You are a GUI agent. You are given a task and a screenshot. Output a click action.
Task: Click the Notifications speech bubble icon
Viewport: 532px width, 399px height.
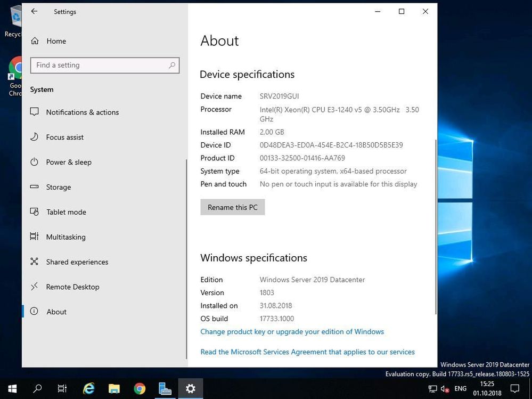[34, 112]
